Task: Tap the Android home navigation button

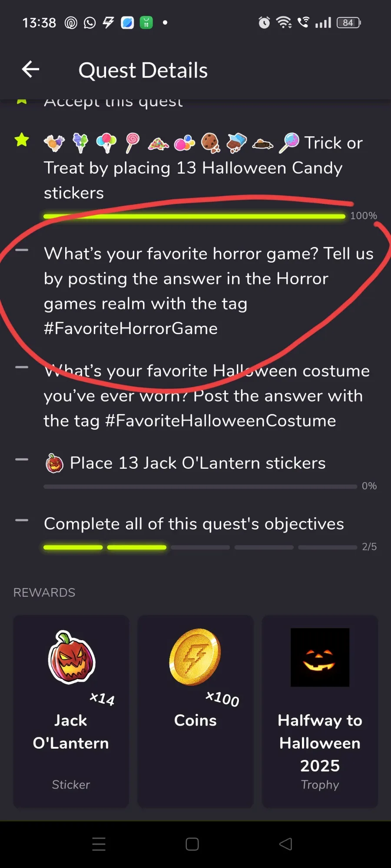Action: tap(192, 844)
